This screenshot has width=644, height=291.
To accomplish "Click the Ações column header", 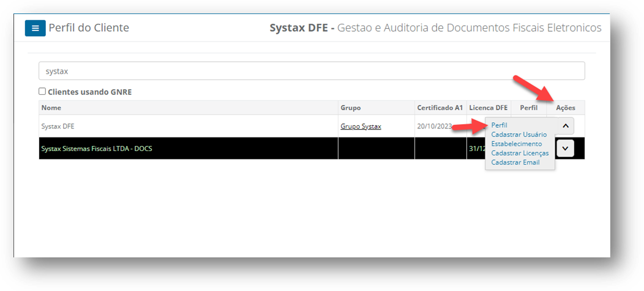I will (x=566, y=108).
